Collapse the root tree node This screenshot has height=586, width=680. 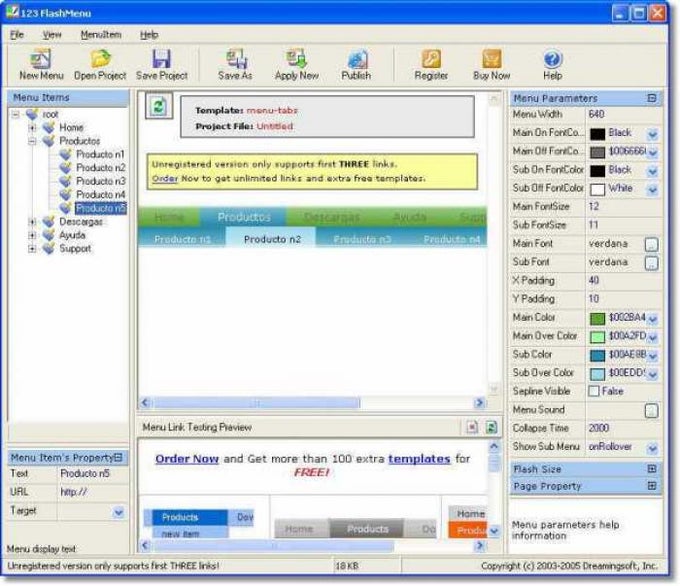pos(16,114)
